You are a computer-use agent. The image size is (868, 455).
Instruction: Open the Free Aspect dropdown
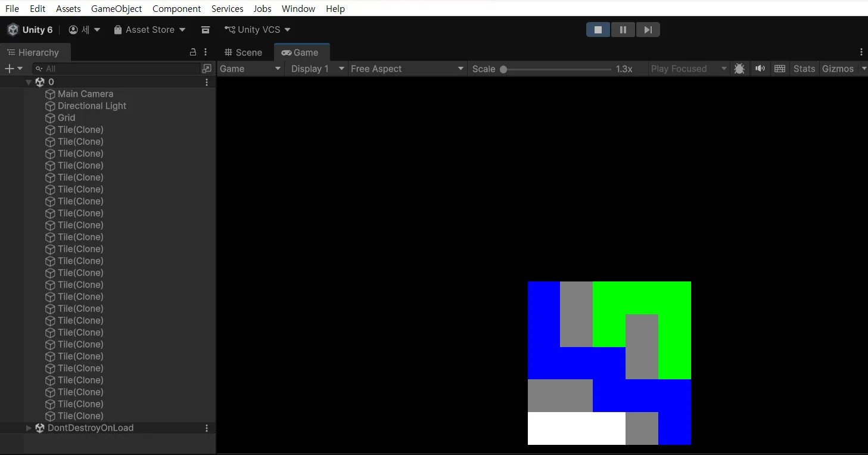tap(407, 69)
